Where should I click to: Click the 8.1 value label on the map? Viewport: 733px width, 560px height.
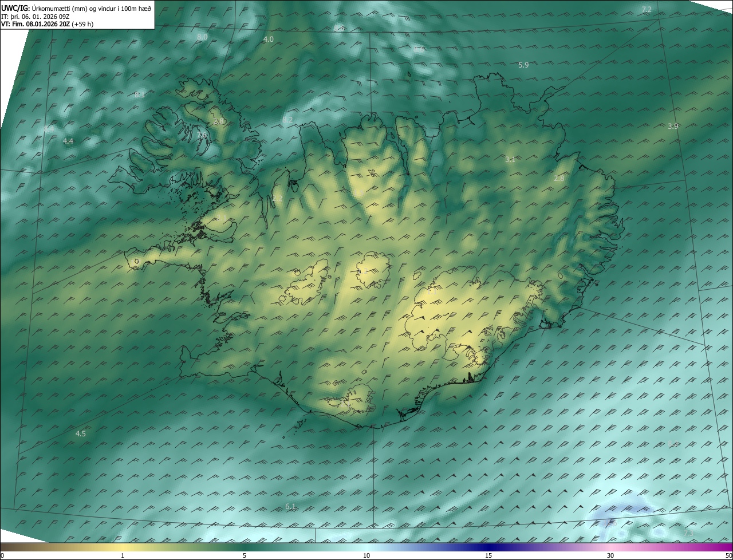[x=140, y=94]
